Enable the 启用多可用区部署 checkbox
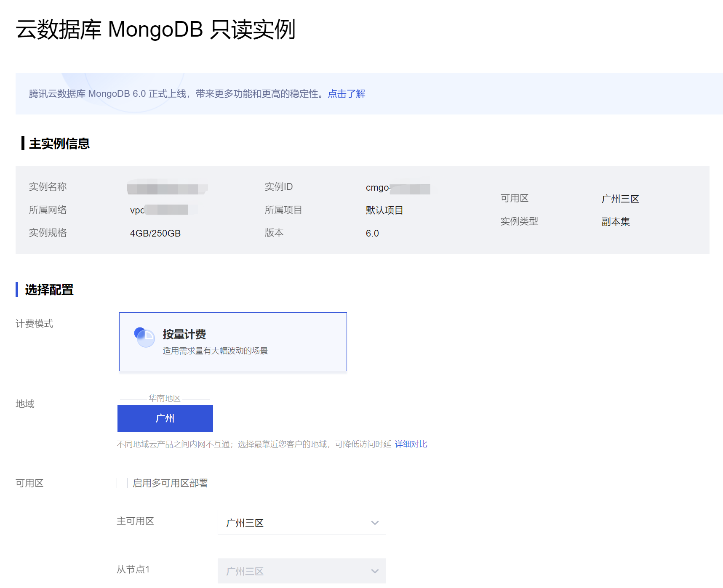This screenshot has height=588, width=723. (122, 483)
